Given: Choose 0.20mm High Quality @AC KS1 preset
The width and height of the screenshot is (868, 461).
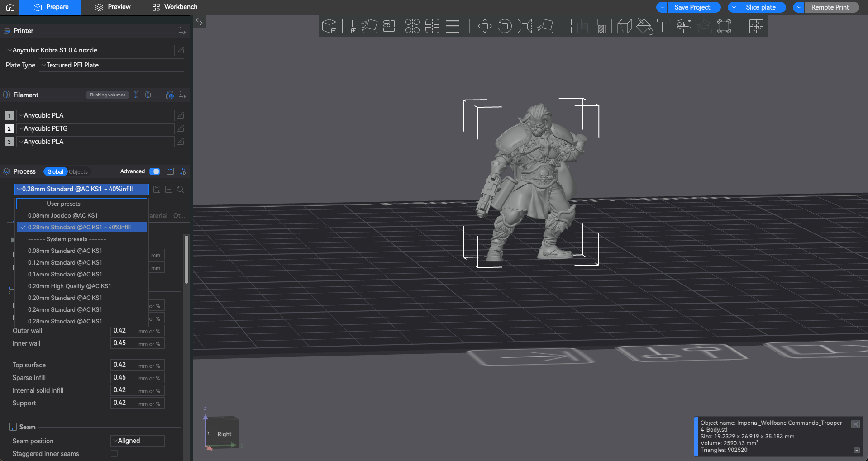Looking at the screenshot, I should [70, 286].
